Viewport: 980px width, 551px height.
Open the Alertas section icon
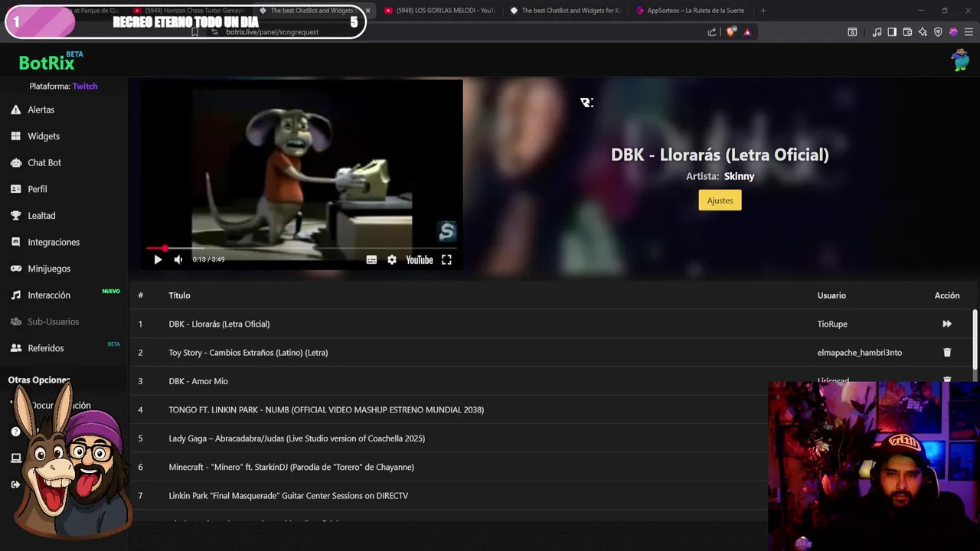(15, 110)
